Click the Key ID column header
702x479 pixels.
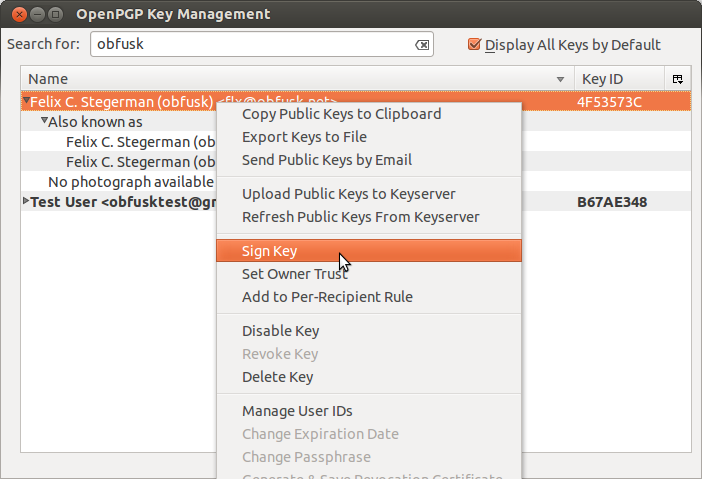point(620,79)
